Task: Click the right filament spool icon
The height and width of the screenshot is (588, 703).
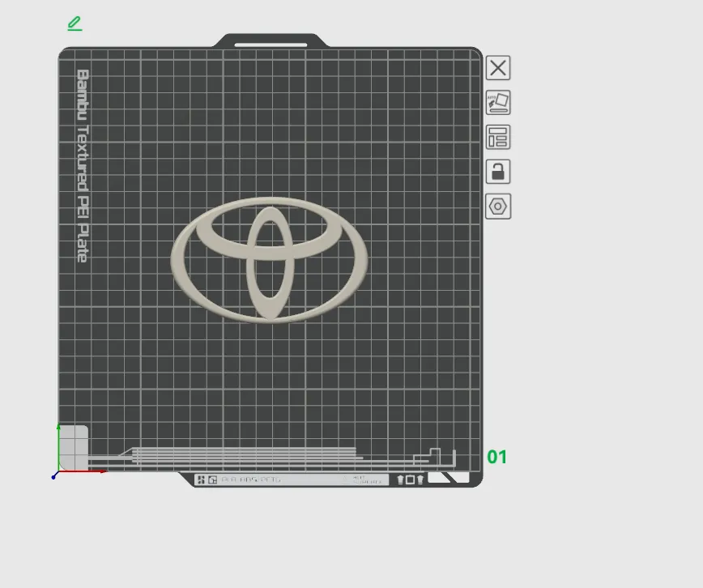Action: 420,479
